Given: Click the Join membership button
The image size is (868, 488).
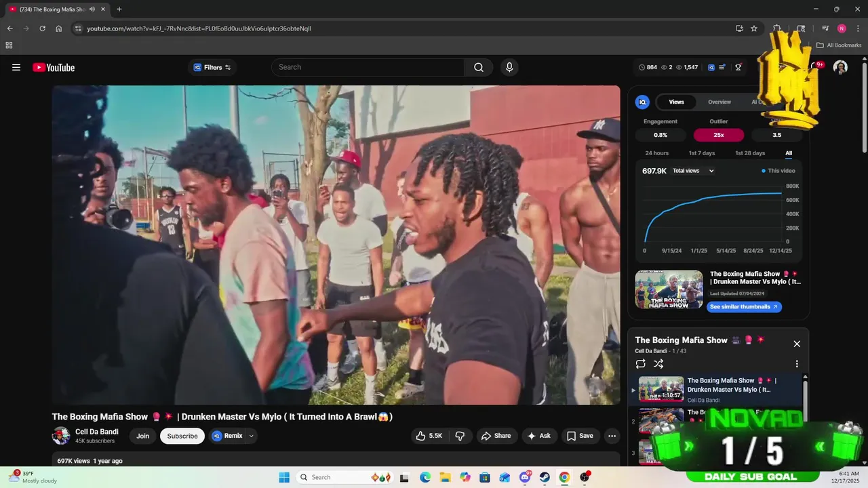Looking at the screenshot, I should [x=142, y=436].
